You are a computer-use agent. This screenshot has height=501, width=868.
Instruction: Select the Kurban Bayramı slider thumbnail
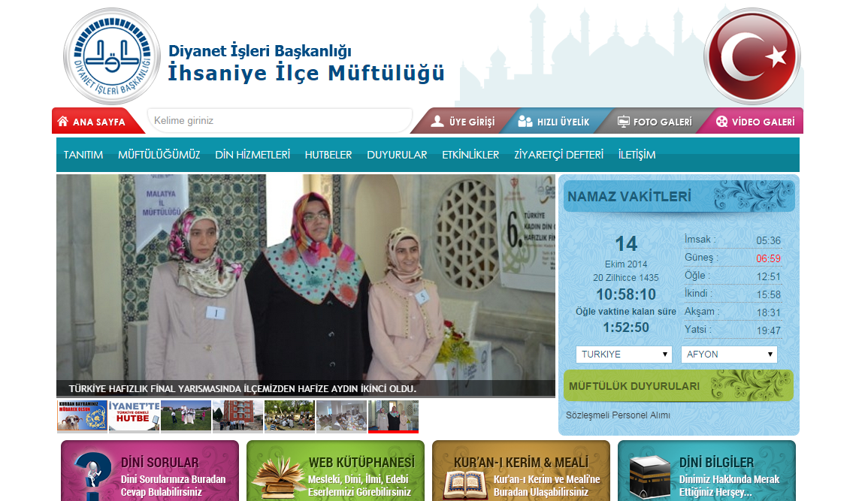click(x=82, y=415)
